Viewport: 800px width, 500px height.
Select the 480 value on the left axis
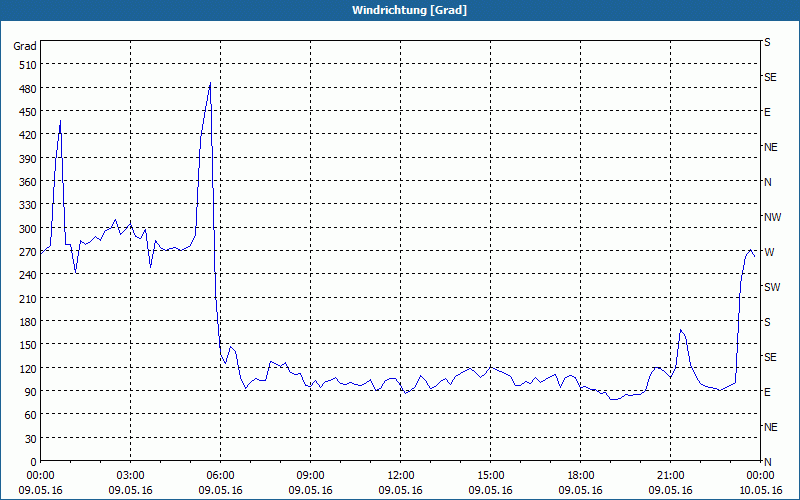point(28,89)
